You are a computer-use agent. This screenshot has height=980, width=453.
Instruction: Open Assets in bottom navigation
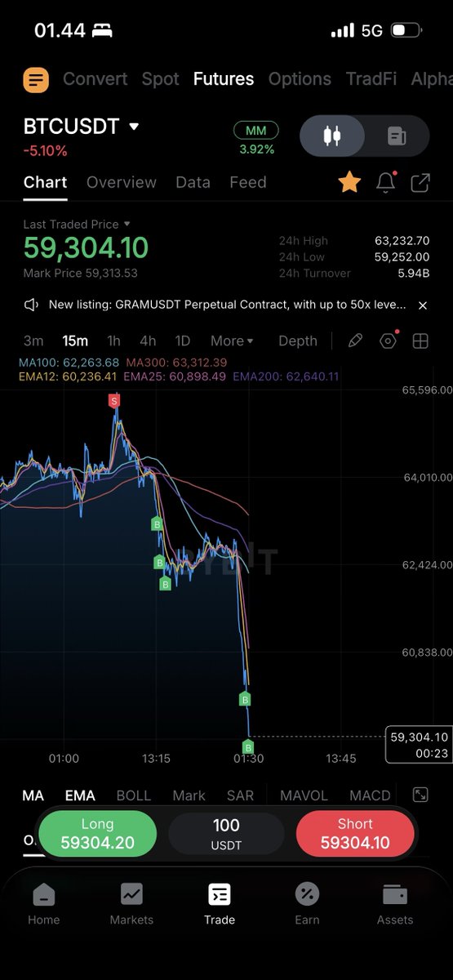point(395,904)
